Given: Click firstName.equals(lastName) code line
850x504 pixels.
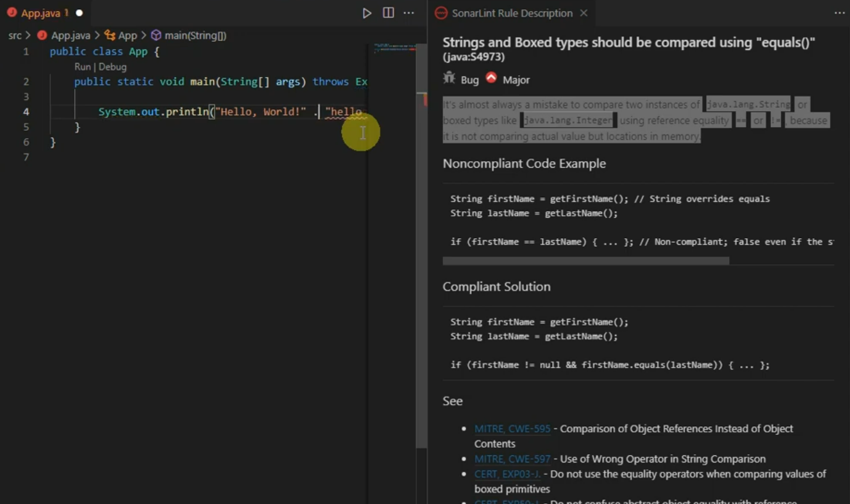Looking at the screenshot, I should click(610, 365).
